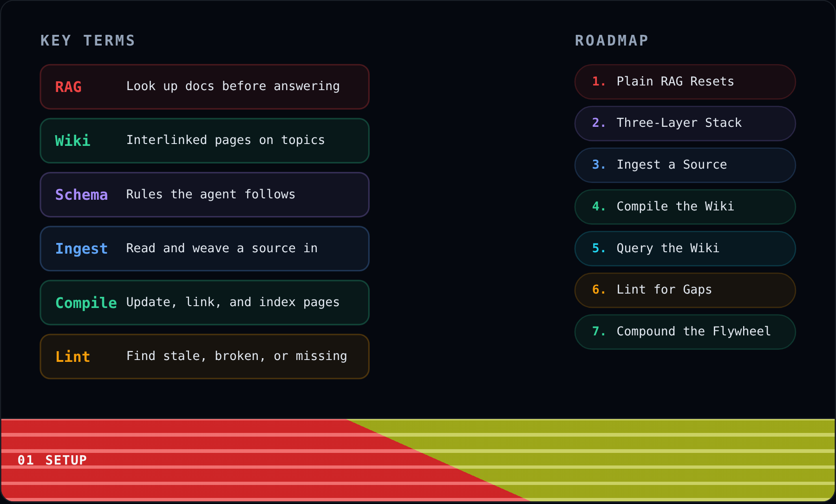Viewport: 836px width, 504px height.
Task: Select the Compile key term card
Action: pos(205,302)
